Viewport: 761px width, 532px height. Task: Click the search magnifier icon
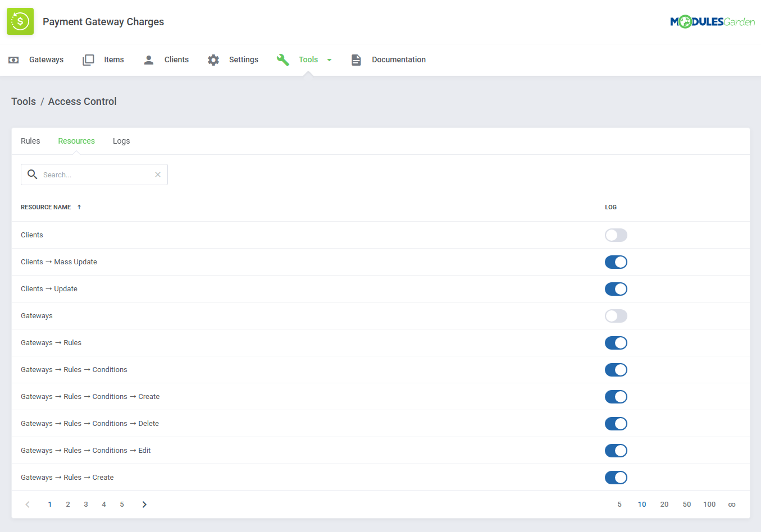[x=32, y=175]
